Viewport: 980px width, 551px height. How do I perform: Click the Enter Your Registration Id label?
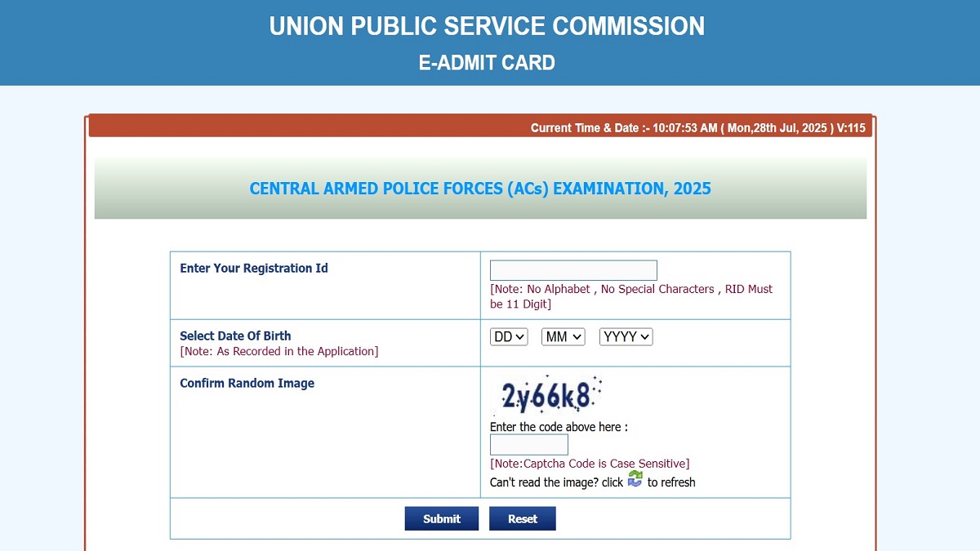coord(254,269)
